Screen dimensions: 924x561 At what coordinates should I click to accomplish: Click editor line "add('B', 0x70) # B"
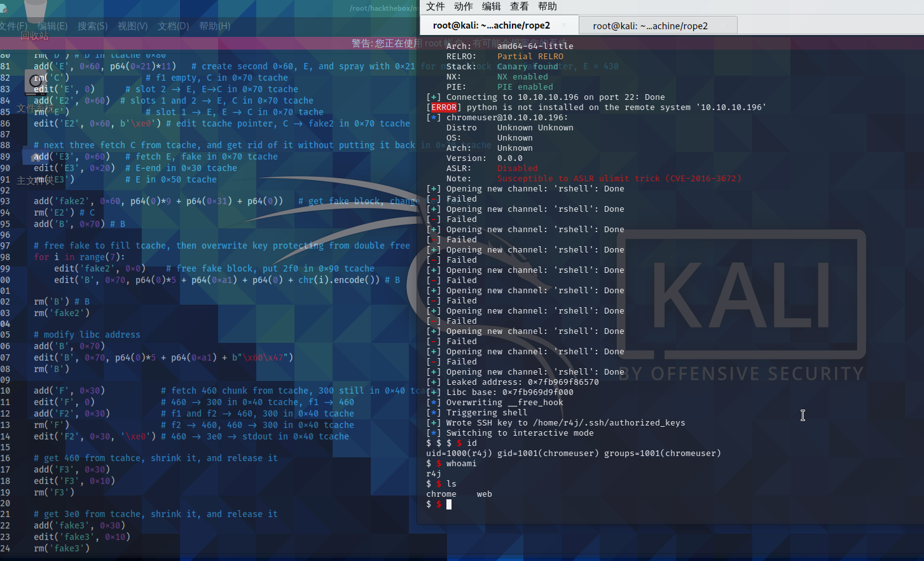point(79,224)
